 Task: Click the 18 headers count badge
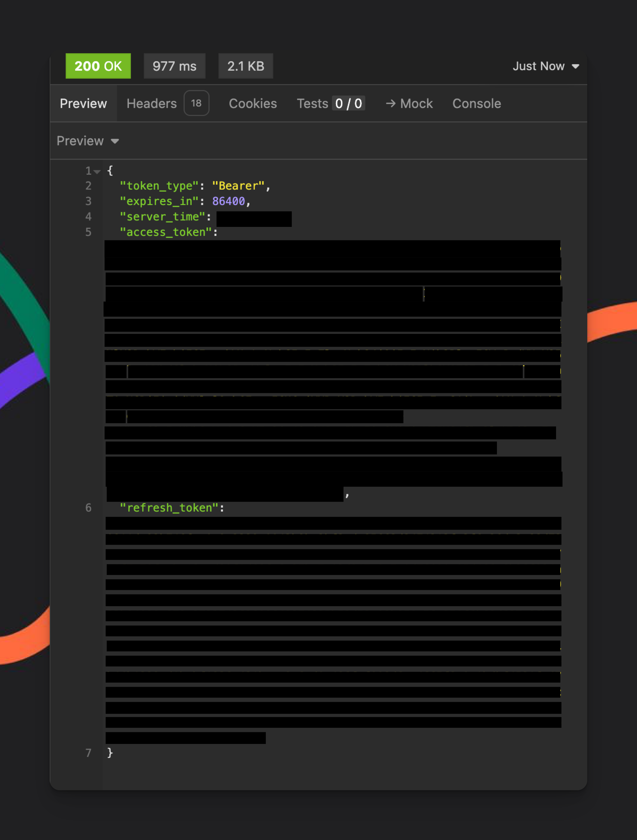(x=196, y=103)
